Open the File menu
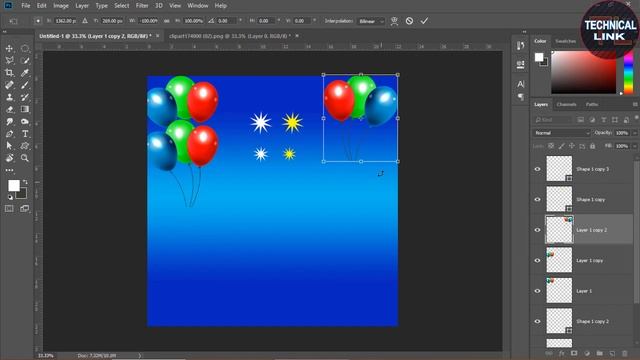The width and height of the screenshot is (640, 360). (26, 6)
